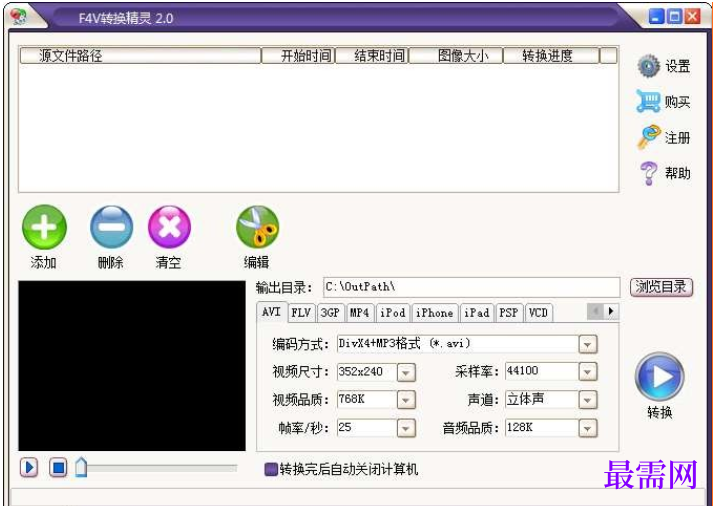Start conversion with the blue 转换 button
716x506 pixels.
point(659,377)
